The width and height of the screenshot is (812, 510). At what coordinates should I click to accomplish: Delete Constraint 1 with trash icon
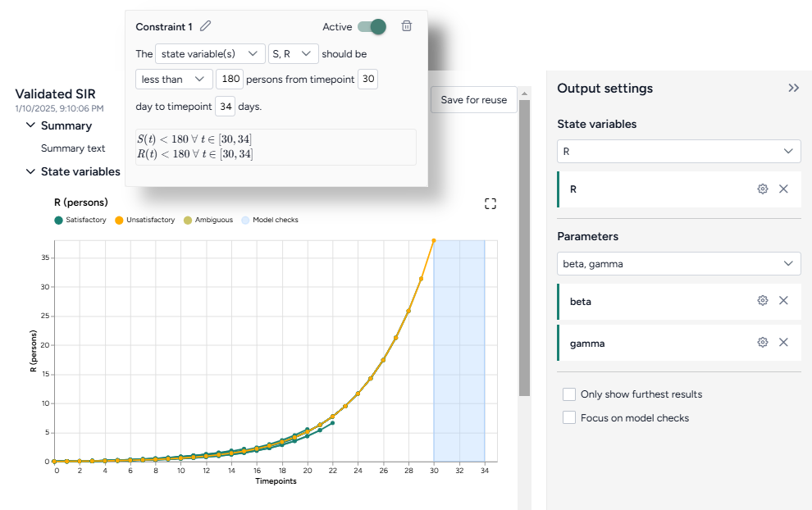(x=406, y=26)
